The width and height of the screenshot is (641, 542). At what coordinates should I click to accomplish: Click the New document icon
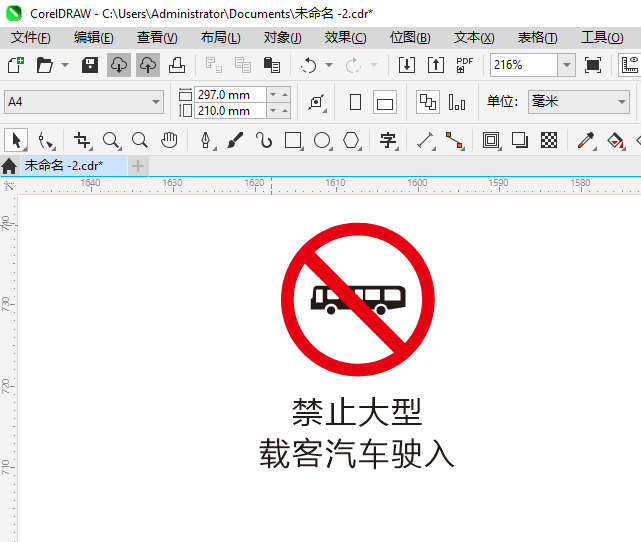16,65
